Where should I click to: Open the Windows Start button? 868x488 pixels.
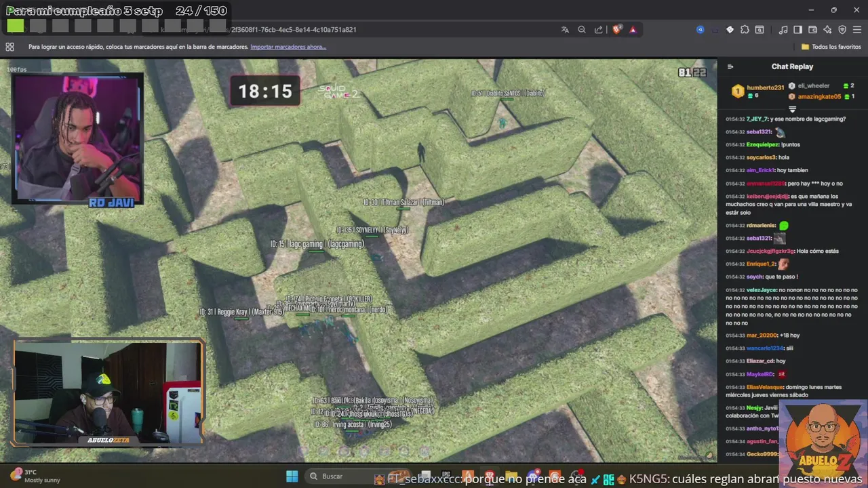click(x=292, y=476)
